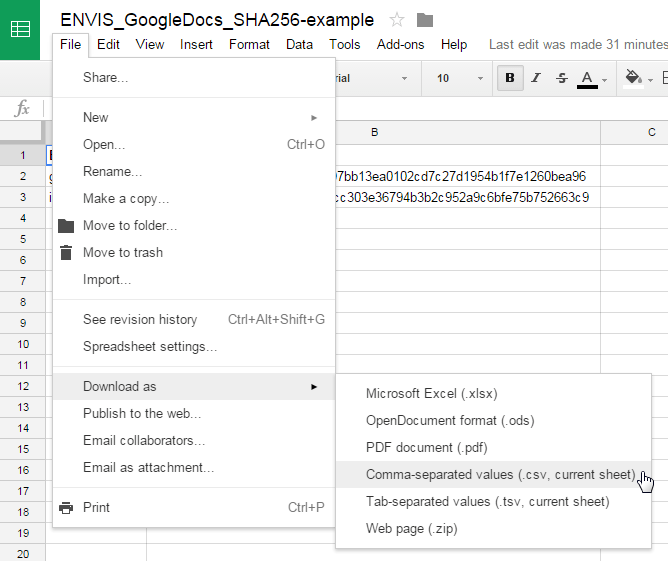
Task: Star the ENVIS_GoogleDocs_SHA256-example document
Action: [x=397, y=20]
